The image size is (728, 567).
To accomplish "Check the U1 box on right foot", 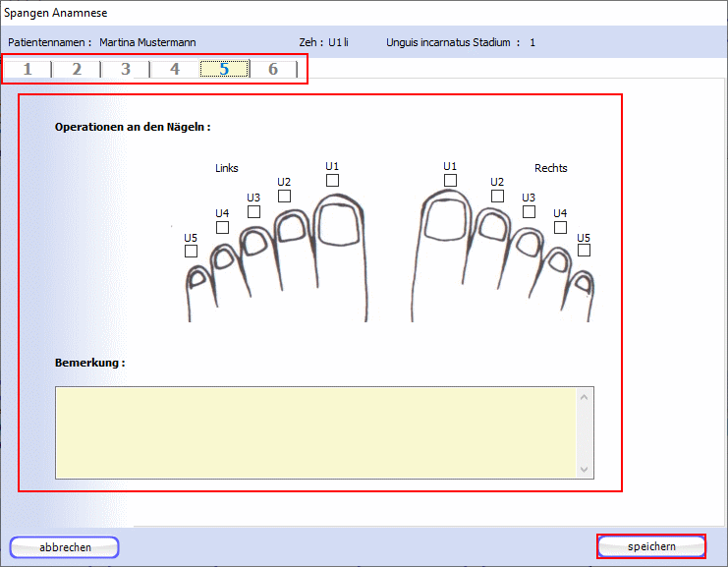I will (x=450, y=181).
